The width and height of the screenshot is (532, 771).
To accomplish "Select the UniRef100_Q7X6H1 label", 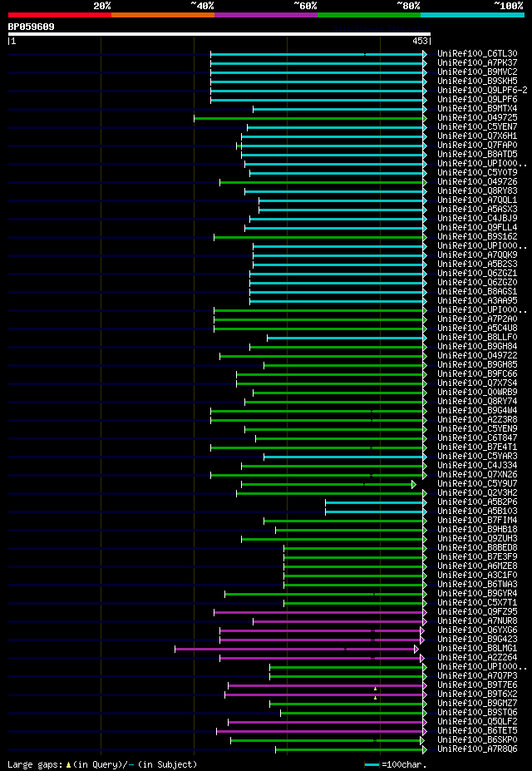I will point(477,136).
